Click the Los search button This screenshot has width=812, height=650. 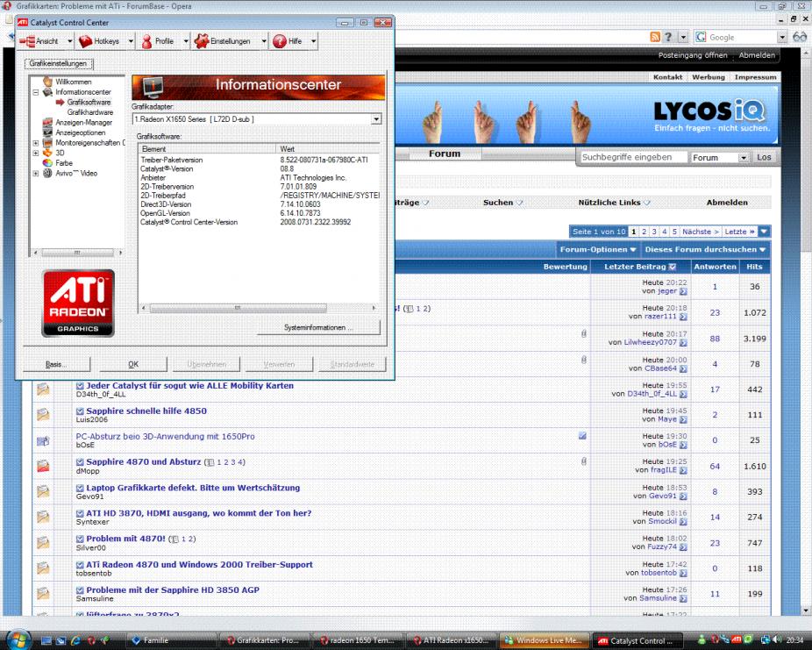tap(764, 157)
